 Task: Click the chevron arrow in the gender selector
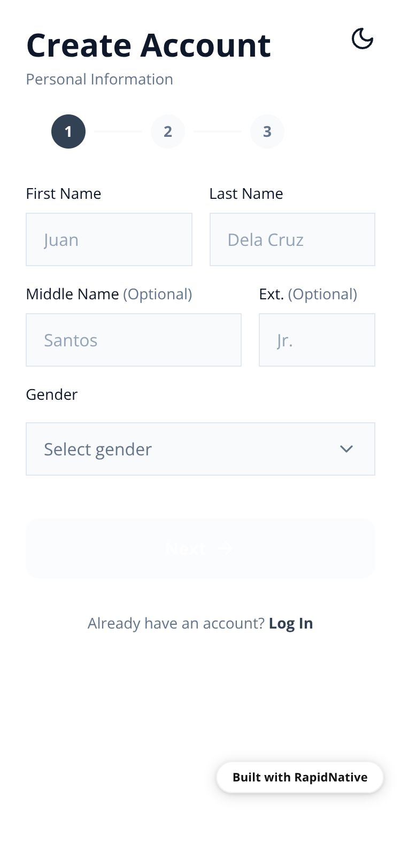pos(346,449)
